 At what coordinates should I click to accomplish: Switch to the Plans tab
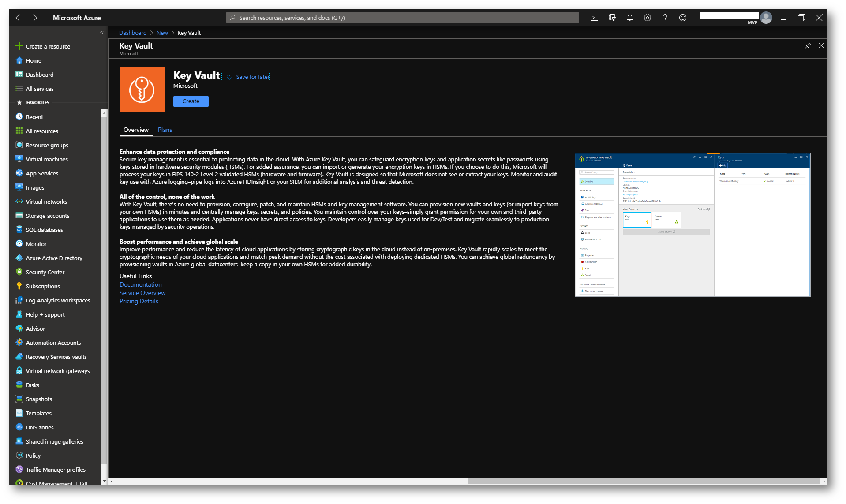click(165, 130)
